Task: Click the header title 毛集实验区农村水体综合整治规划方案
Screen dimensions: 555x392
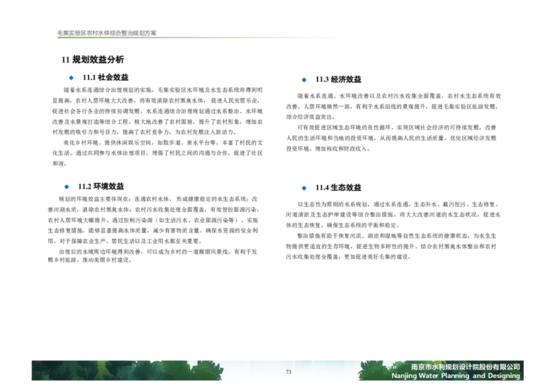Action: pos(106,33)
